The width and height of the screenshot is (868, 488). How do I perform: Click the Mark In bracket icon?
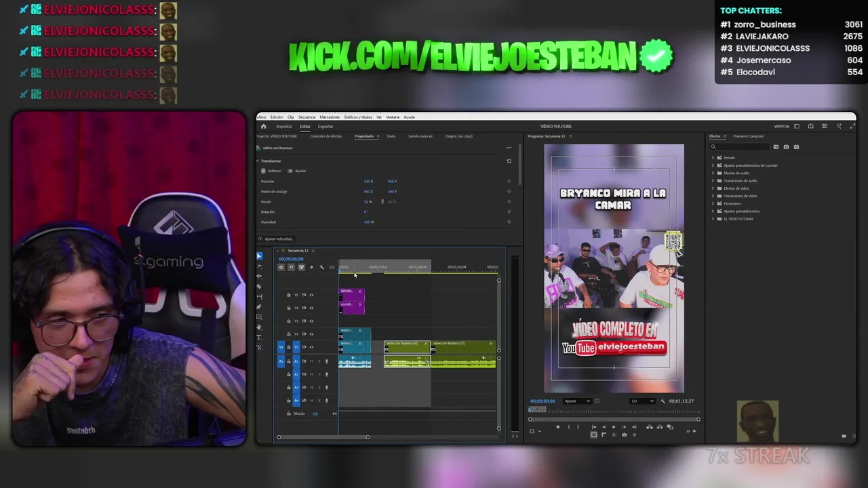coord(568,427)
